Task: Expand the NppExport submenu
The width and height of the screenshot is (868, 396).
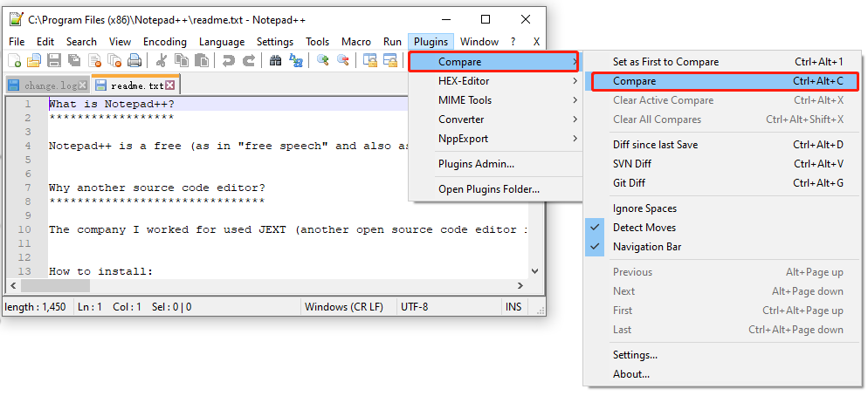Action: (x=495, y=139)
